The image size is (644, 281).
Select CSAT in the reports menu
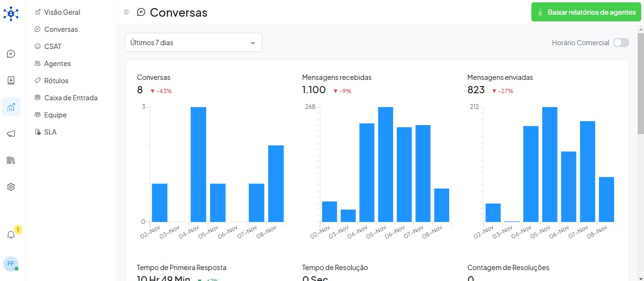pyautogui.click(x=53, y=47)
